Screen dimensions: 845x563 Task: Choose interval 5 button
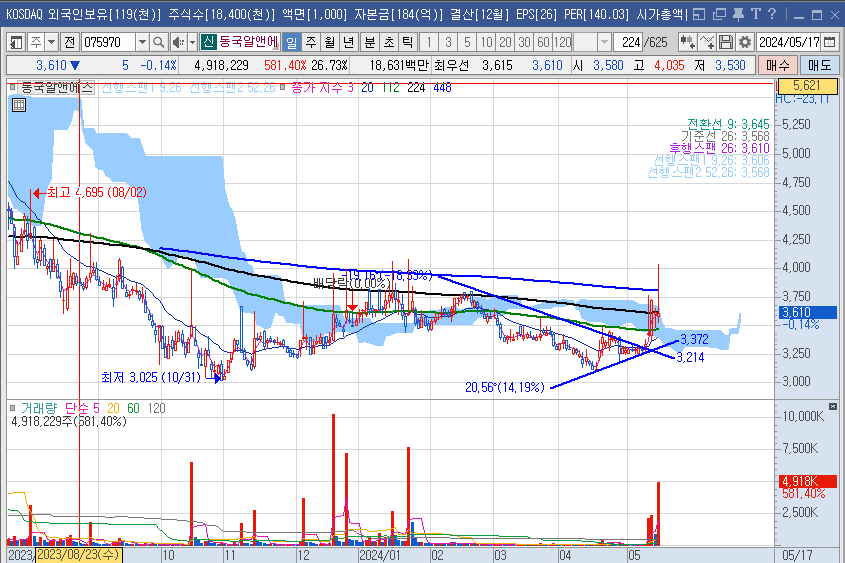point(467,41)
